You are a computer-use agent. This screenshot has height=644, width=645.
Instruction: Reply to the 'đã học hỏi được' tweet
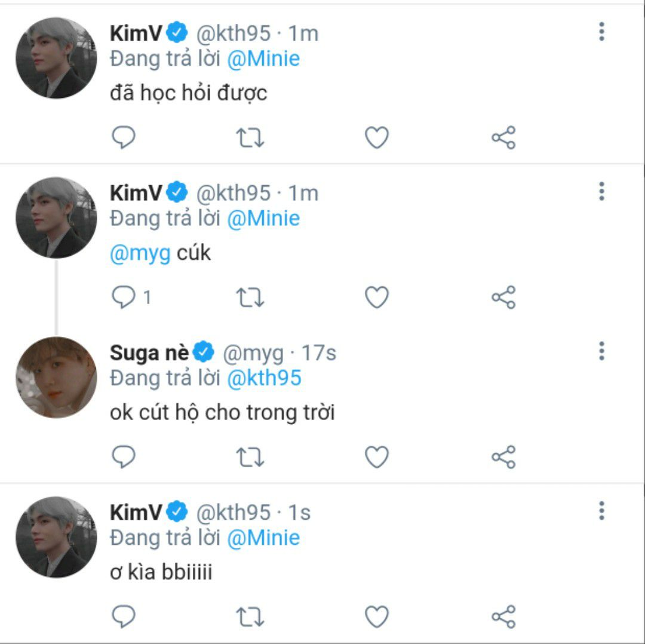pos(124,138)
